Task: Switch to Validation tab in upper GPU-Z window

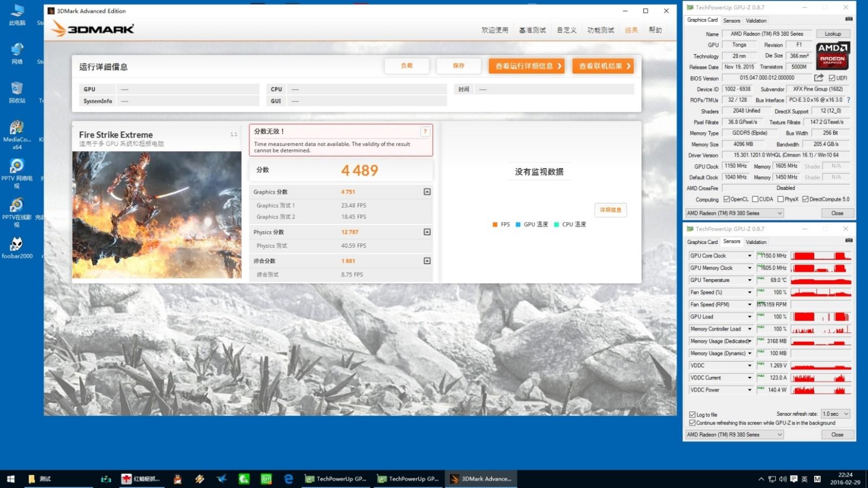Action: pos(756,21)
